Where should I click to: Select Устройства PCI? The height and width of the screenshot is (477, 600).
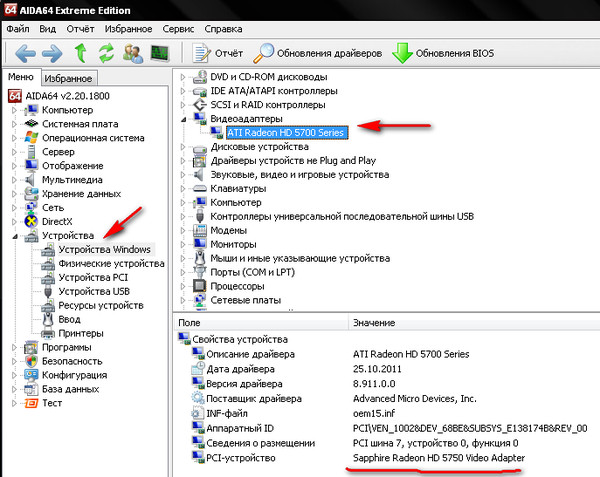93,278
